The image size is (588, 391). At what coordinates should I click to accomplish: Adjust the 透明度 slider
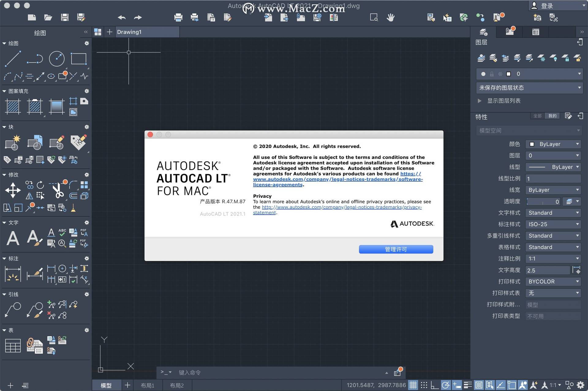tap(544, 201)
